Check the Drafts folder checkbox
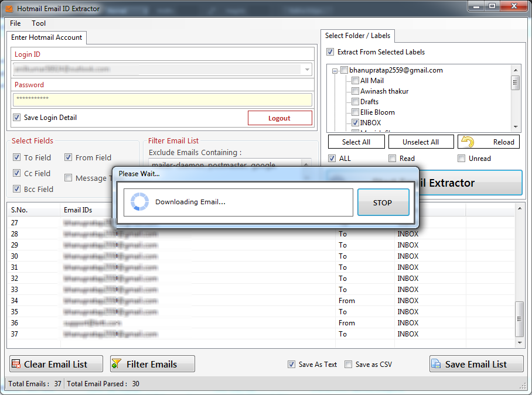This screenshot has width=532, height=395. (x=355, y=102)
